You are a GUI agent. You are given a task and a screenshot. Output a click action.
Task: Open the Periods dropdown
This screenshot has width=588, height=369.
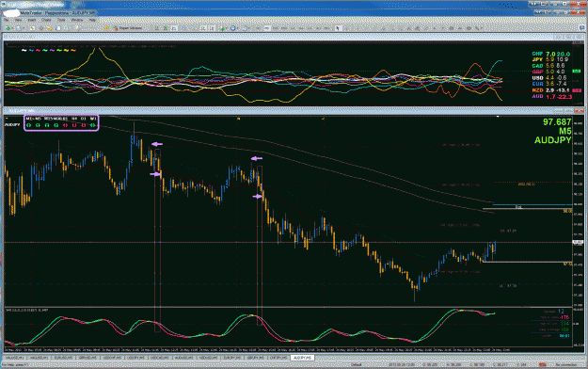(234, 28)
